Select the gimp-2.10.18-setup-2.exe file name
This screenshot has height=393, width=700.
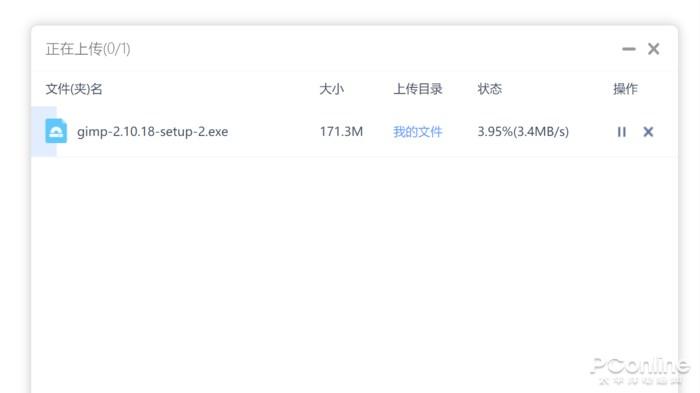coord(152,132)
